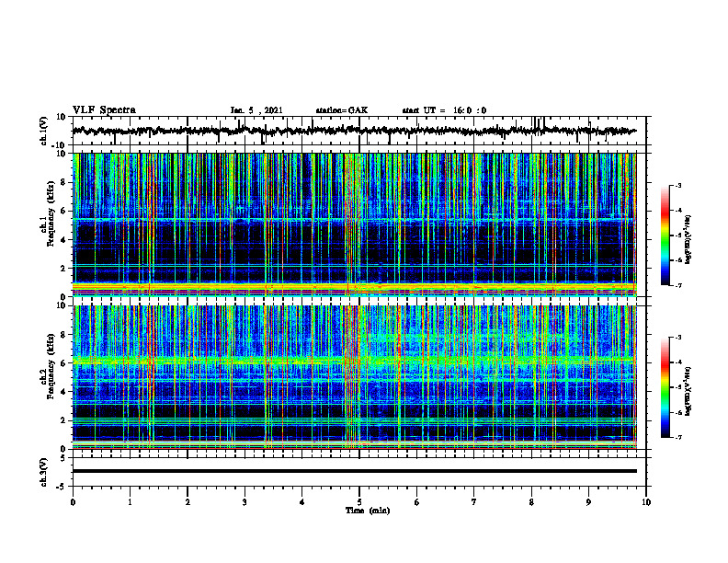
Task: Click time axis tick label "9"
Action: 588,502
